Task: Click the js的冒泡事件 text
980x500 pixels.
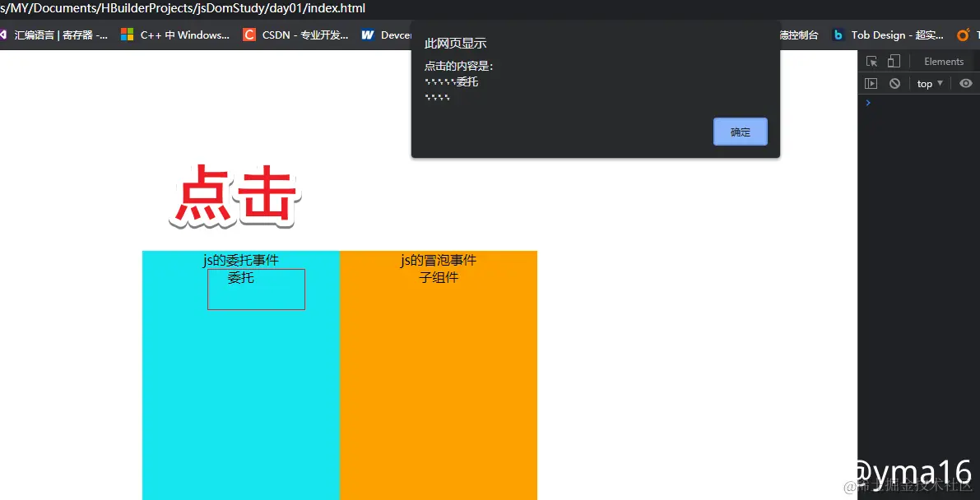Action: pyautogui.click(x=438, y=260)
